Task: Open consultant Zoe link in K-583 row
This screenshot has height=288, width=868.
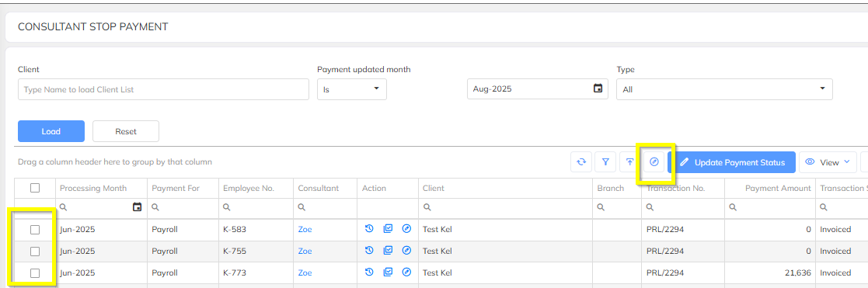Action: pyautogui.click(x=305, y=230)
